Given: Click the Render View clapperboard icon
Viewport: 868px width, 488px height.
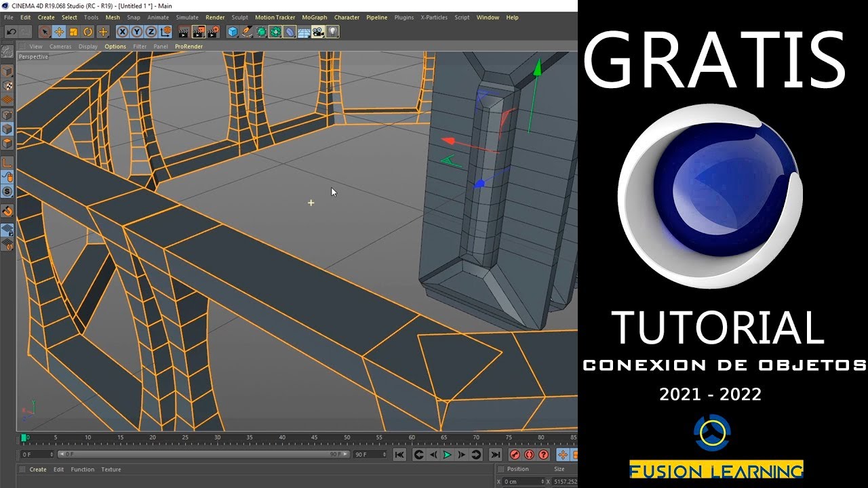Looking at the screenshot, I should (x=184, y=31).
